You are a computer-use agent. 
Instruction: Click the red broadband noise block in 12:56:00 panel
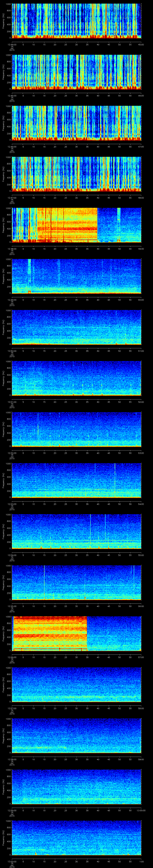[x=50, y=633]
